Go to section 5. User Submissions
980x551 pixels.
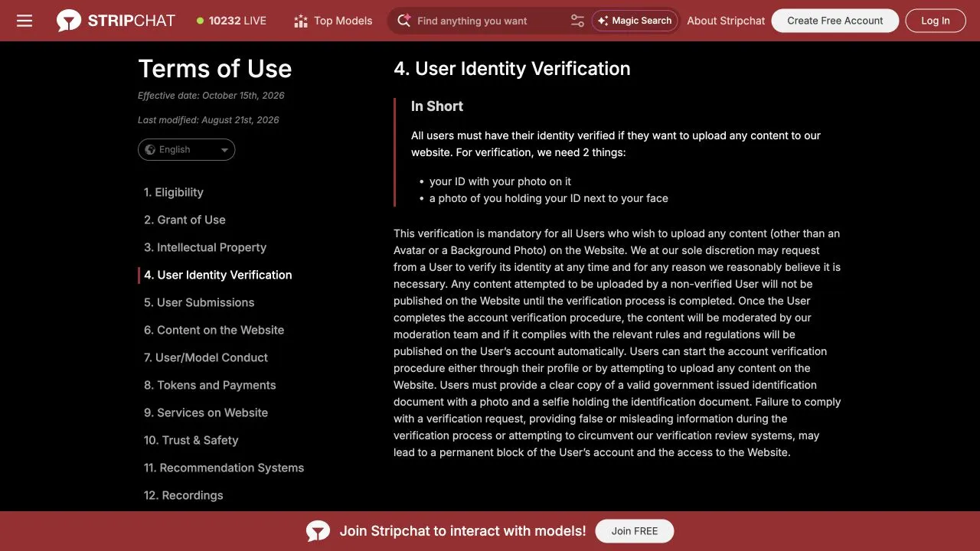pyautogui.click(x=199, y=302)
